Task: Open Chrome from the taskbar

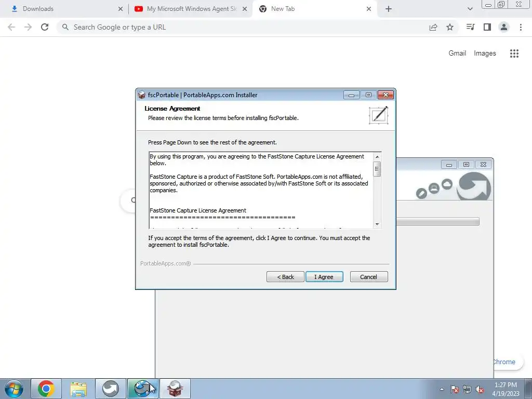Action: 46,389
